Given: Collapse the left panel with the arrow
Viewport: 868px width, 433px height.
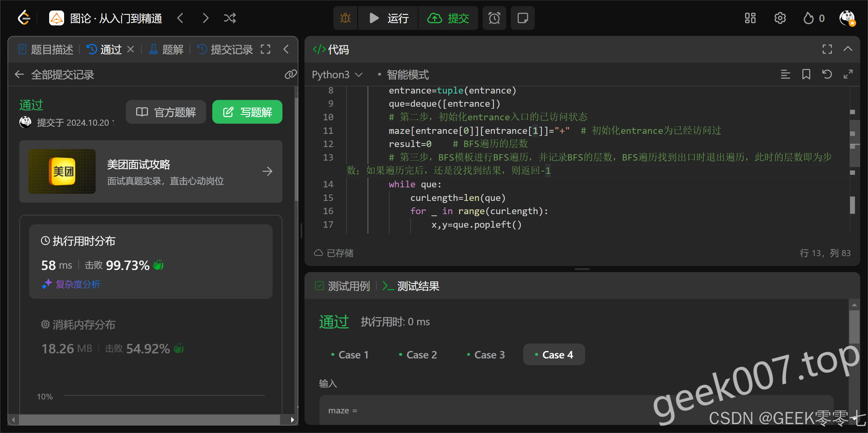Looking at the screenshot, I should point(286,49).
